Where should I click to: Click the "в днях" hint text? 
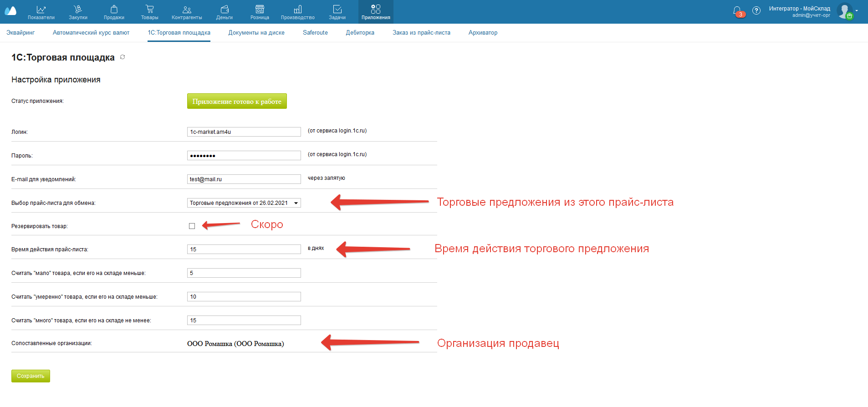click(x=316, y=248)
